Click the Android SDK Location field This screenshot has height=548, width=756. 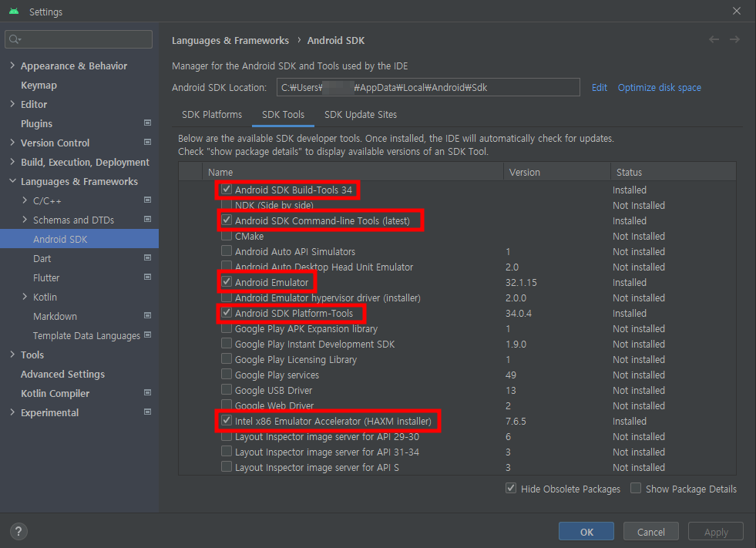click(428, 87)
